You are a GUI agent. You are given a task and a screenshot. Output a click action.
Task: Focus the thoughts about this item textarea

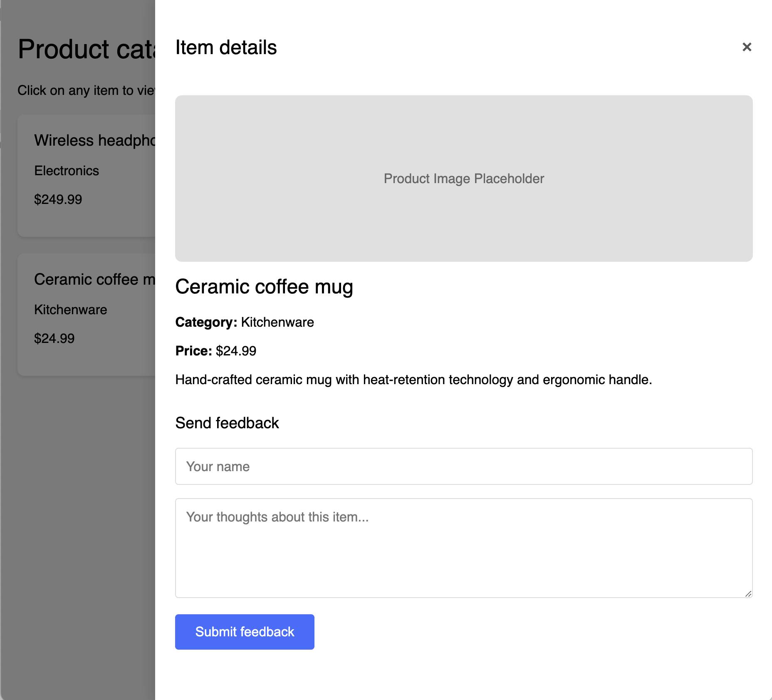click(463, 547)
